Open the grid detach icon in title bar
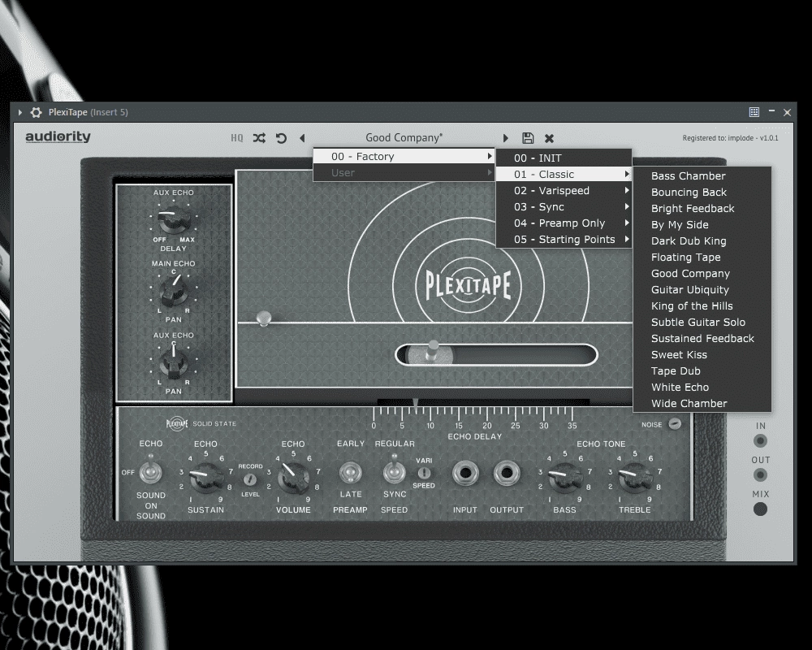The width and height of the screenshot is (812, 650). (x=754, y=112)
